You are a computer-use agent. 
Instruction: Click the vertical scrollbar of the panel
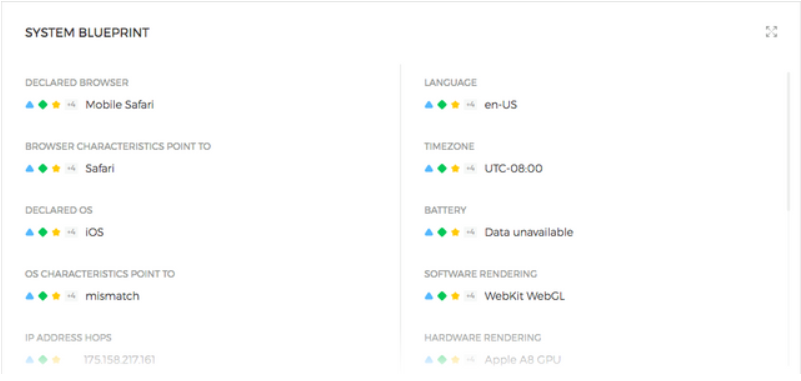point(788,141)
